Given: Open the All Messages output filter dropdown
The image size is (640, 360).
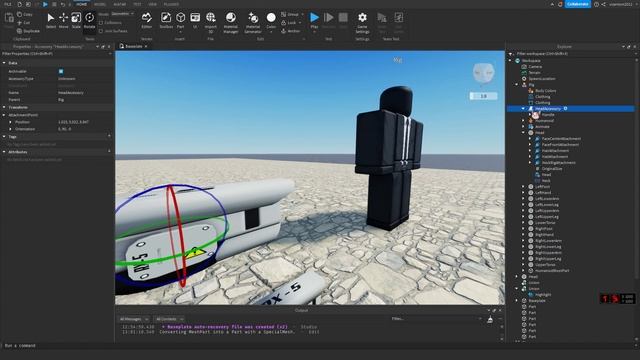Looking at the screenshot, I should tap(133, 319).
